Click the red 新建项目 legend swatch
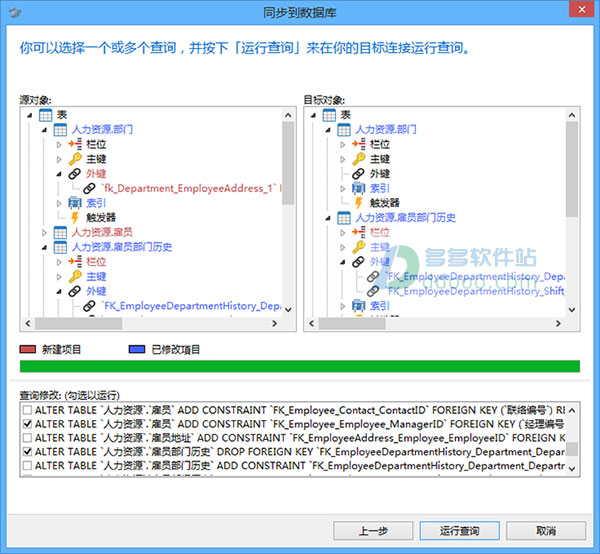 click(28, 349)
